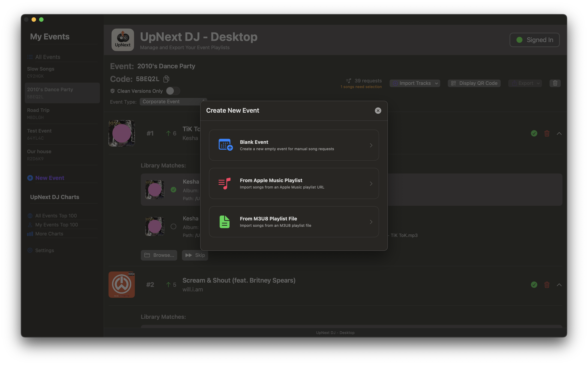Open the Import Tracks dropdown
The height and width of the screenshot is (365, 588).
pos(415,83)
